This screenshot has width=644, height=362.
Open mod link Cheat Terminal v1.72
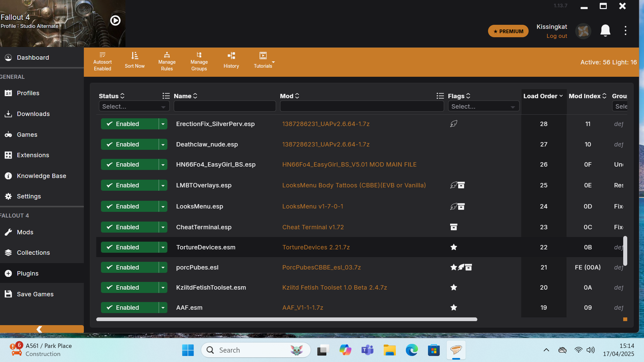(x=313, y=227)
